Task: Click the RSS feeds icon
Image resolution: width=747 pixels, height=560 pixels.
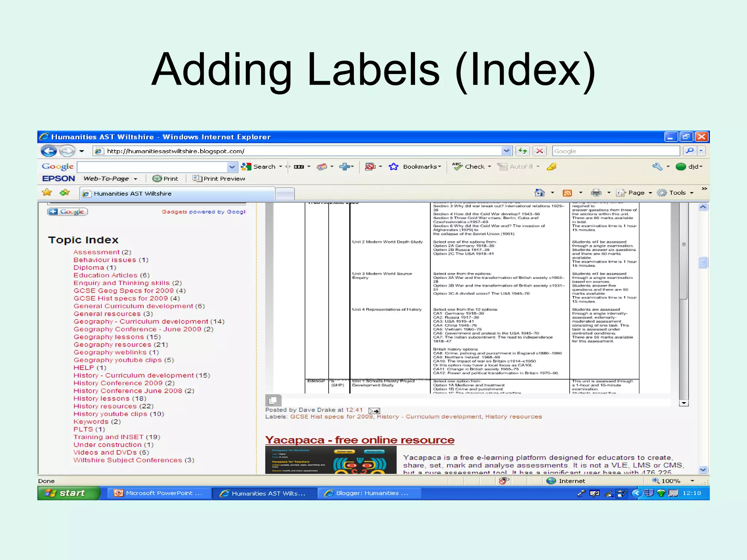Action: tap(567, 193)
